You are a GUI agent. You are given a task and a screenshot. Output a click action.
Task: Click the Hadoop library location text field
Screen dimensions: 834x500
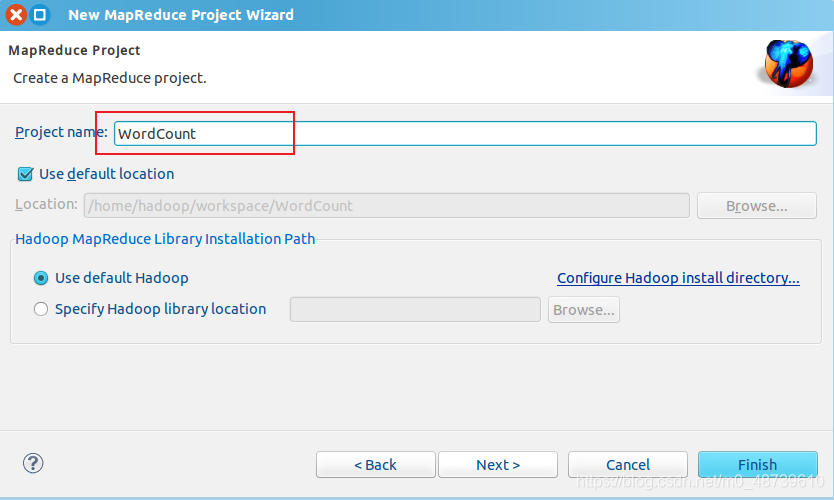tap(415, 310)
